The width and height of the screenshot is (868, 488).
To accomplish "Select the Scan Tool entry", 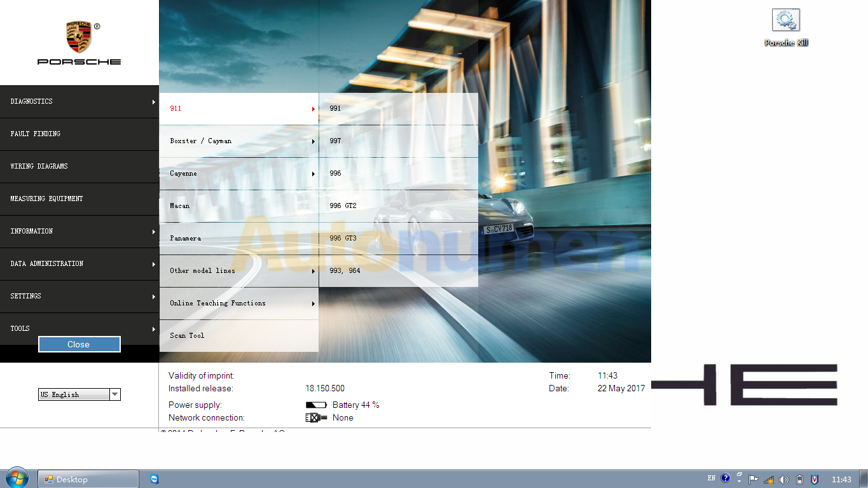I will (238, 335).
